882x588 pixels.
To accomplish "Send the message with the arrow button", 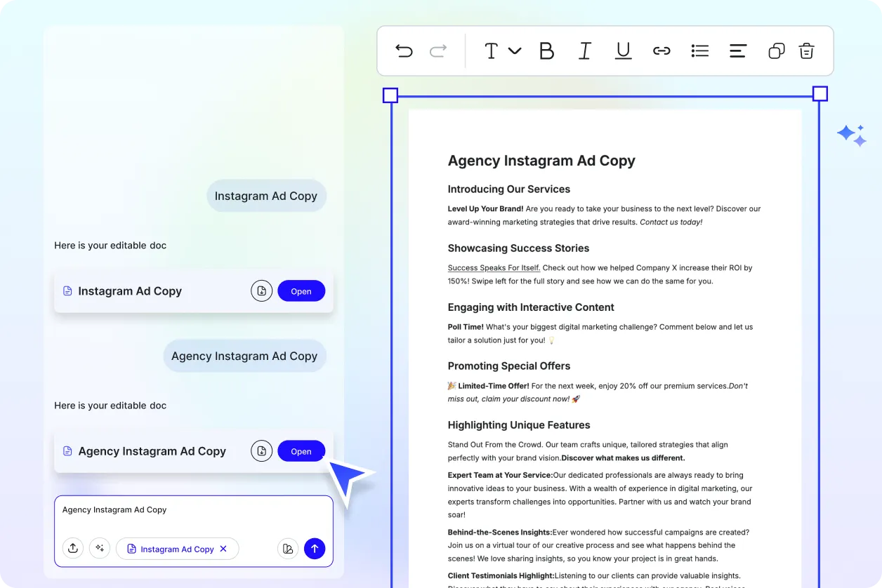I will point(315,548).
